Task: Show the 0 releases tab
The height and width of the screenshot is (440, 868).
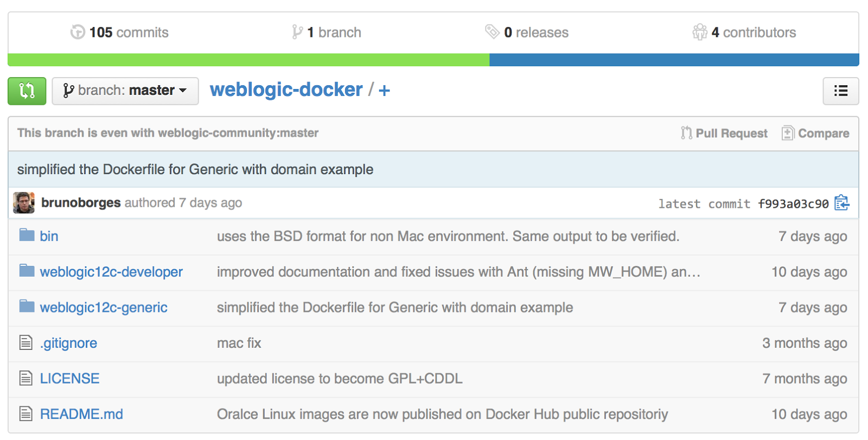Action: [527, 33]
